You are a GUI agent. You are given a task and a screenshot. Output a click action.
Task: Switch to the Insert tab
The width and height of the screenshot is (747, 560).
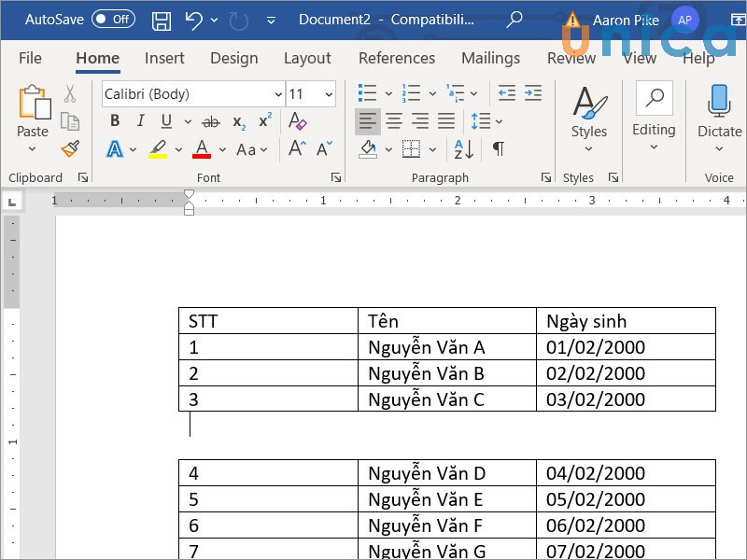click(164, 58)
